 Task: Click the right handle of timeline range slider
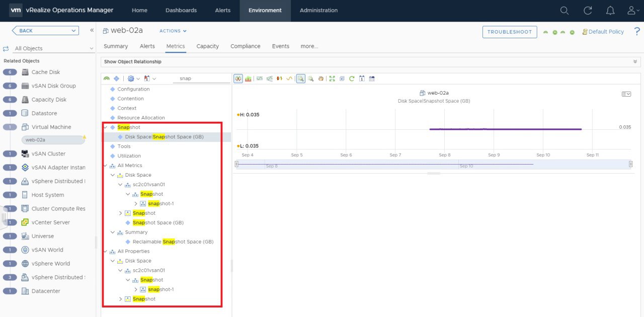(630, 164)
